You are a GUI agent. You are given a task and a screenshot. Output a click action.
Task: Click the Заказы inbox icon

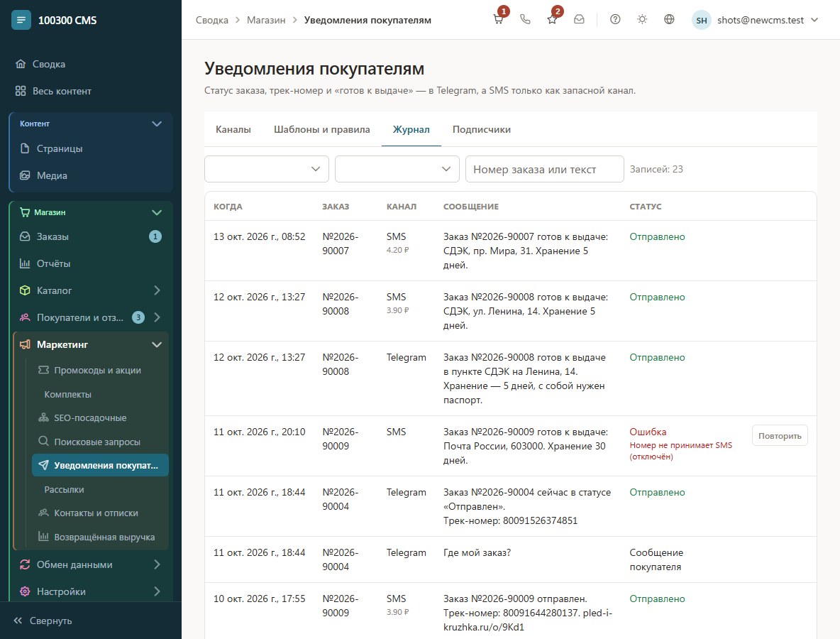[25, 236]
